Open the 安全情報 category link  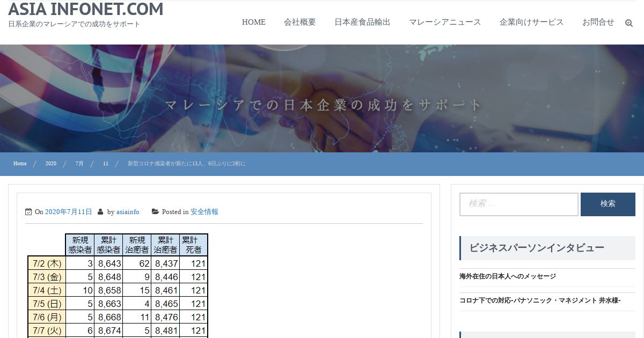click(x=204, y=212)
